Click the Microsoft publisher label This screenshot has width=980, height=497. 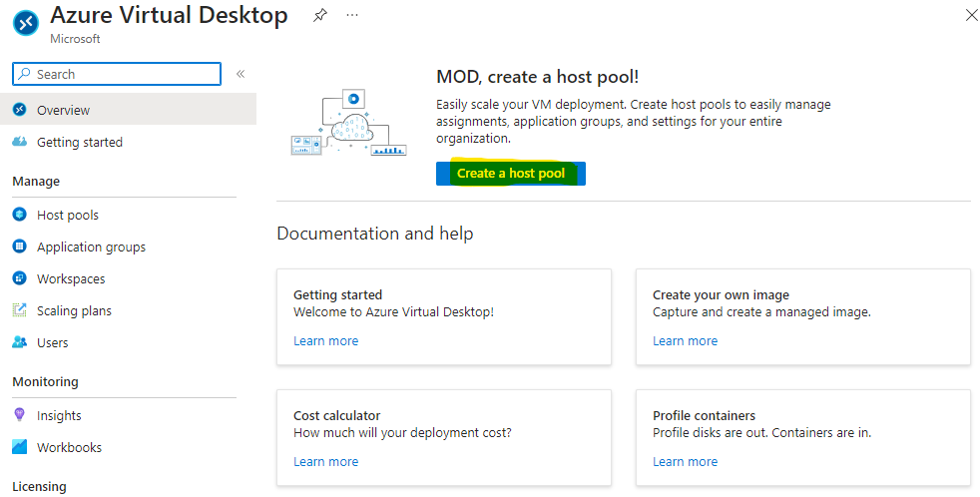click(75, 39)
